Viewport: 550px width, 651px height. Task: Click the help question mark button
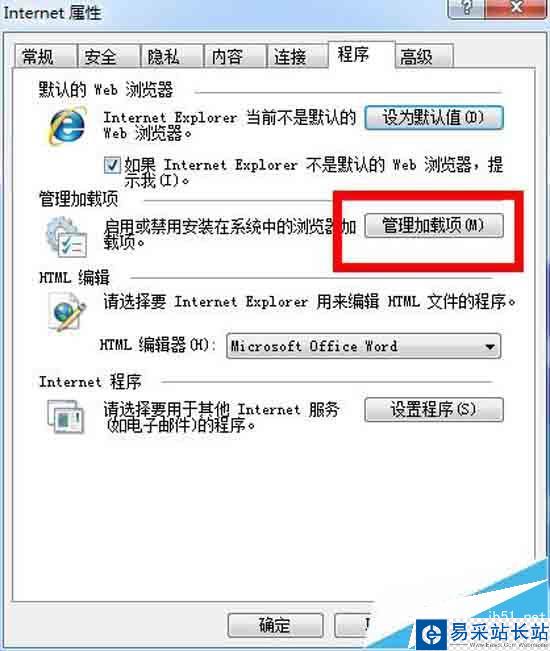(467, 8)
